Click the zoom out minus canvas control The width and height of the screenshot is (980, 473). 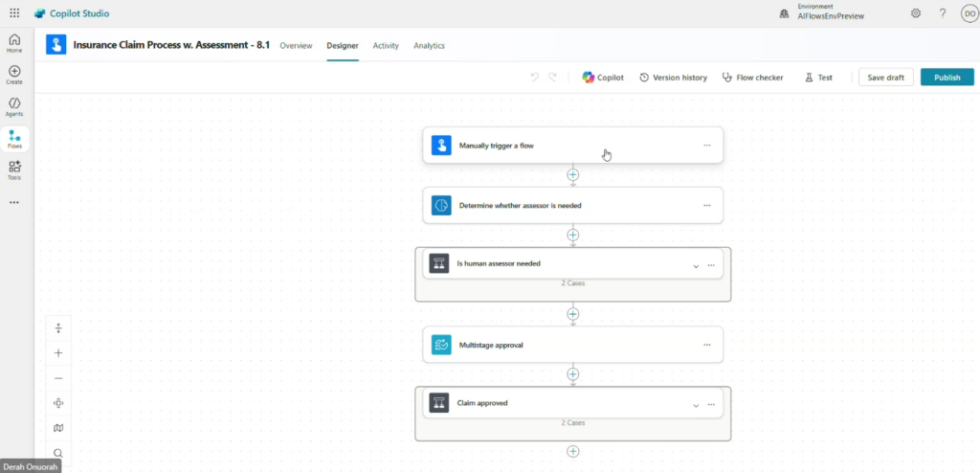pyautogui.click(x=58, y=378)
